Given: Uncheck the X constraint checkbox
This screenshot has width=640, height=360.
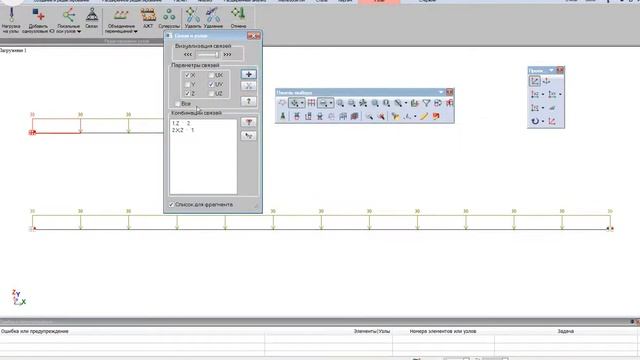Looking at the screenshot, I should coord(187,76).
